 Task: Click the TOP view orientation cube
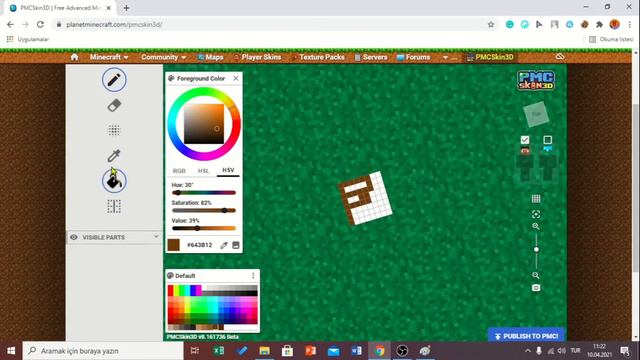pos(536,114)
